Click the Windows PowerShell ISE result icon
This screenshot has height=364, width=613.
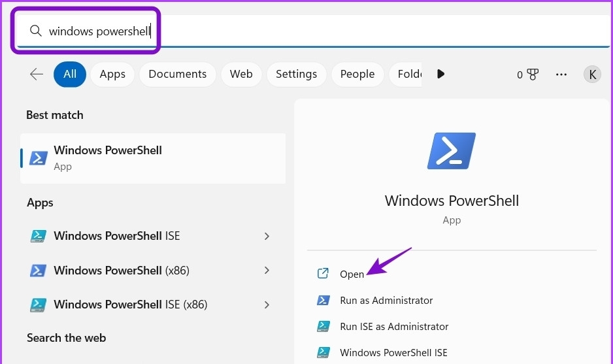tap(39, 236)
